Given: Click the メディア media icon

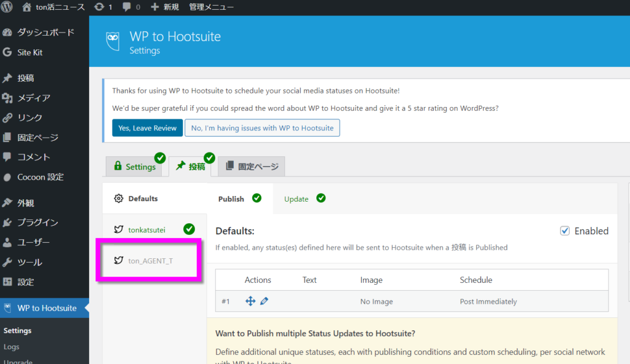Looking at the screenshot, I should click(7, 98).
